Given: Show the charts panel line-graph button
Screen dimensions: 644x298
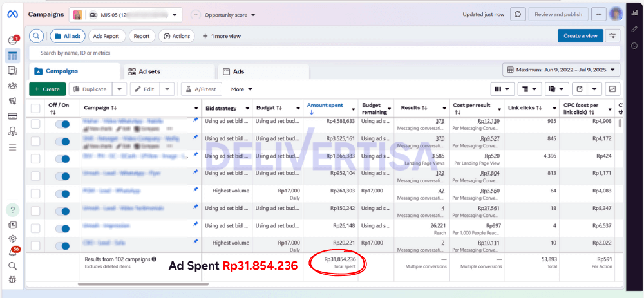Looking at the screenshot, I should pos(612,89).
